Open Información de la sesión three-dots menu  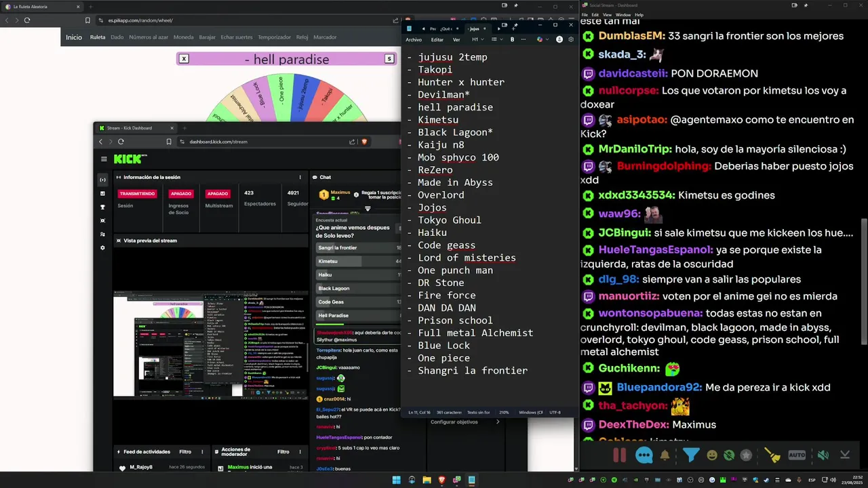300,178
